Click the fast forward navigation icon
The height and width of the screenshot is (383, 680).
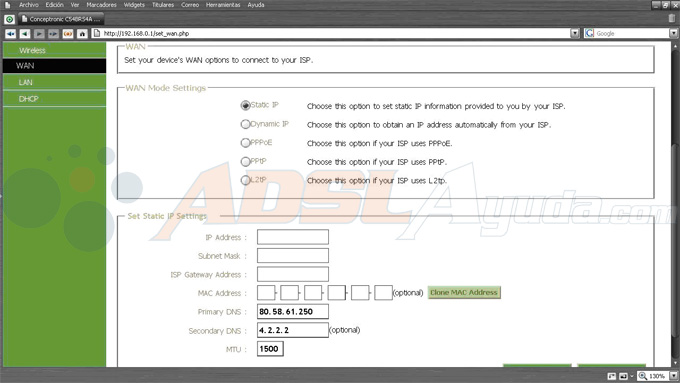[53, 33]
